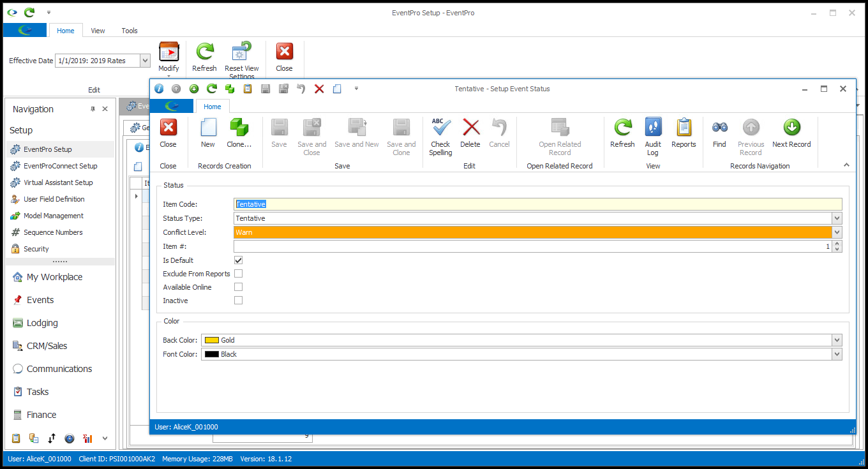Click clipboard icon at bottom of navigation pane
This screenshot has width=868, height=469.
click(x=16, y=438)
